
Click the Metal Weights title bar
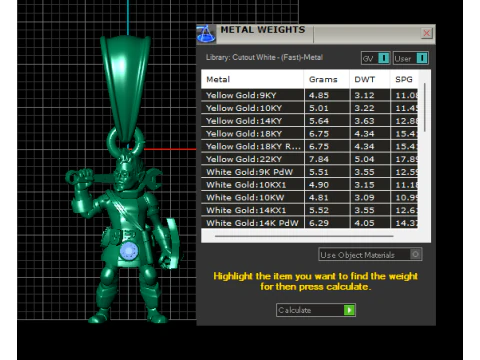315,34
